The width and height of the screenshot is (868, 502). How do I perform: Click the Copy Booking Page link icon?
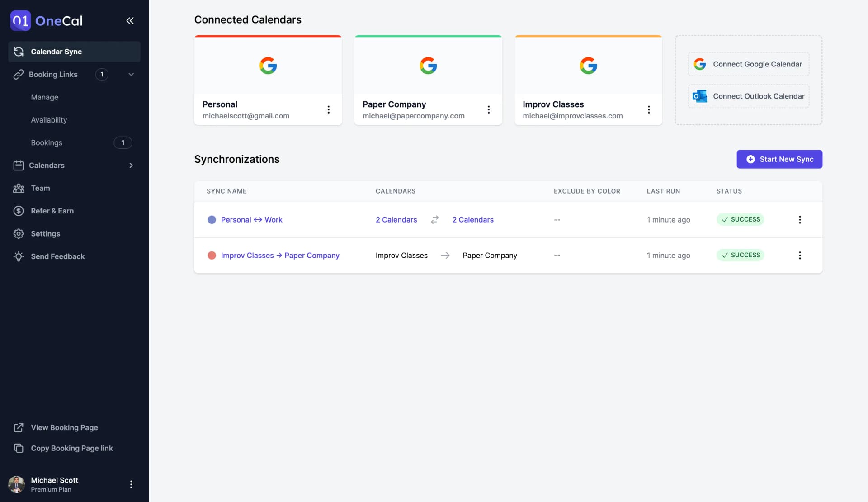coord(19,448)
